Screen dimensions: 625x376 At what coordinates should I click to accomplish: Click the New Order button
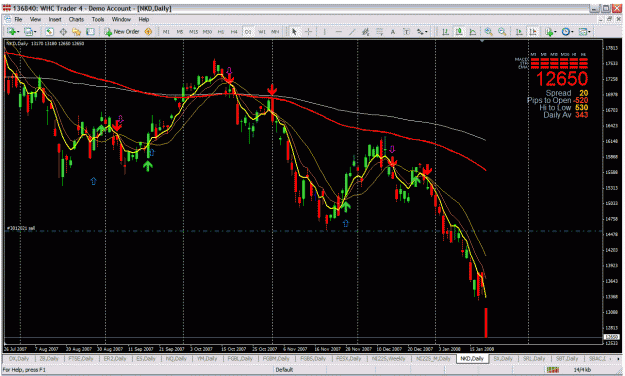[122, 31]
